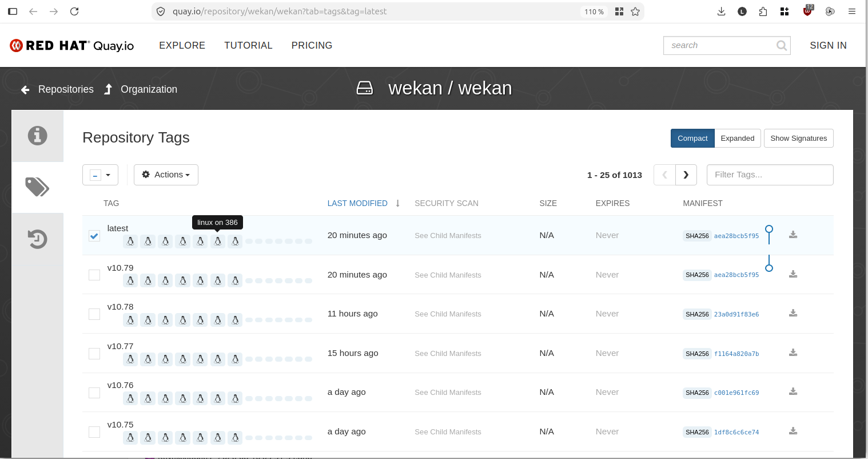Image resolution: width=868 pixels, height=459 pixels.
Task: Click the fetch tag icon for v10.76
Action: point(793,391)
